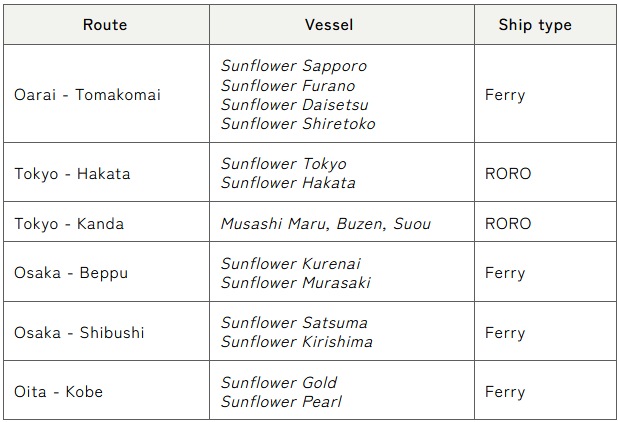This screenshot has height=422, width=619.
Task: Click the Sunflower Pearl vessel name
Action: pos(281,402)
